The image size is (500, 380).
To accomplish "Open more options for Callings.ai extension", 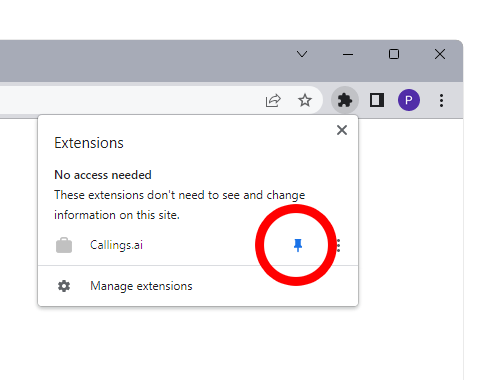I will coord(339,245).
